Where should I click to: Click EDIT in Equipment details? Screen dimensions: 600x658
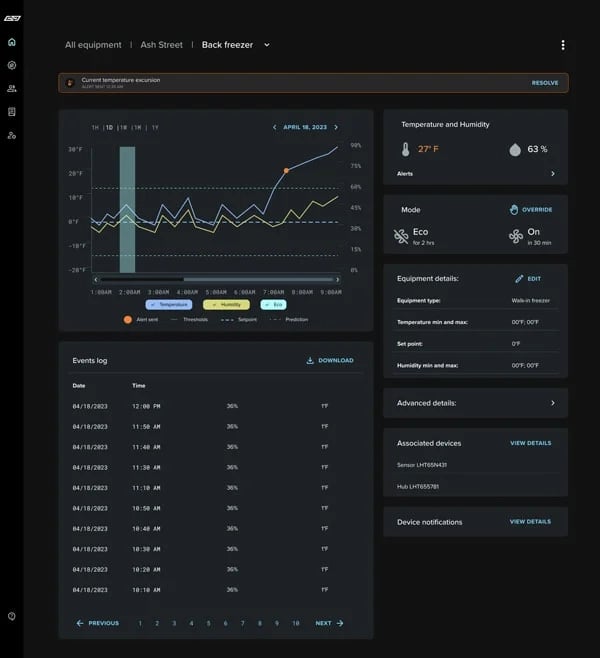click(534, 279)
